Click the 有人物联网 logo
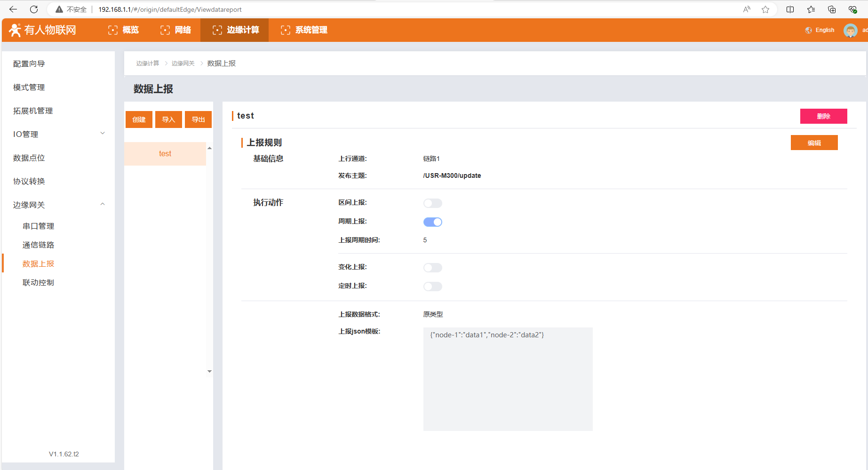868x470 pixels. [43, 30]
